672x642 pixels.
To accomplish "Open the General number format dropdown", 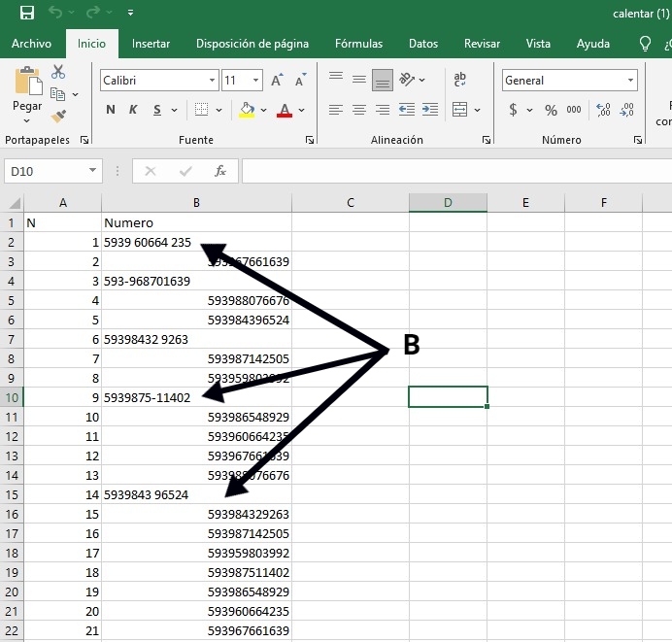I will pyautogui.click(x=630, y=81).
